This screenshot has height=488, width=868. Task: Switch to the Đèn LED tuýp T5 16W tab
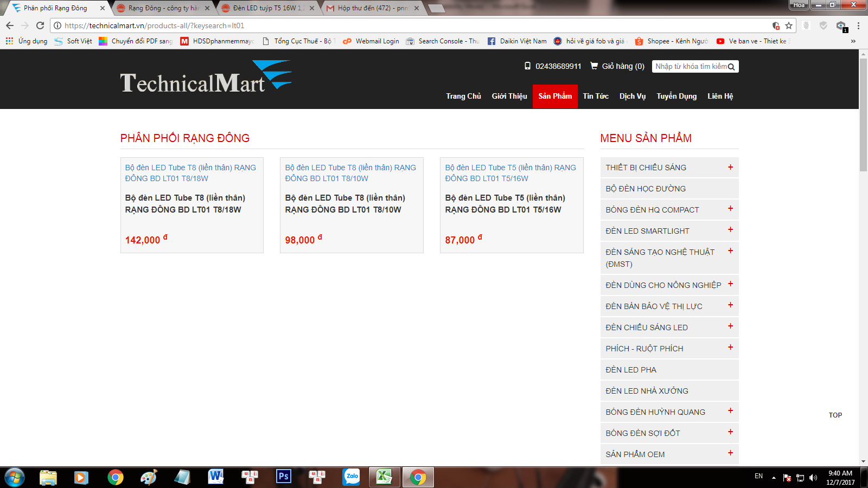(267, 8)
